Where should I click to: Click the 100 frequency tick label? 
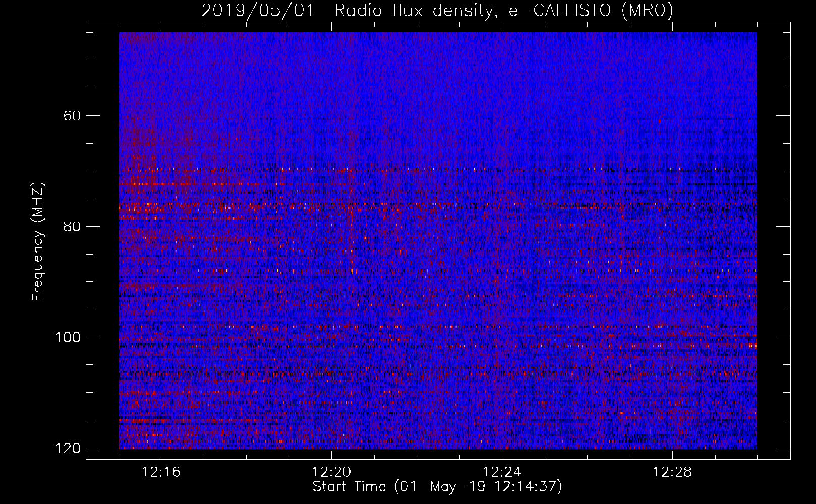point(68,337)
